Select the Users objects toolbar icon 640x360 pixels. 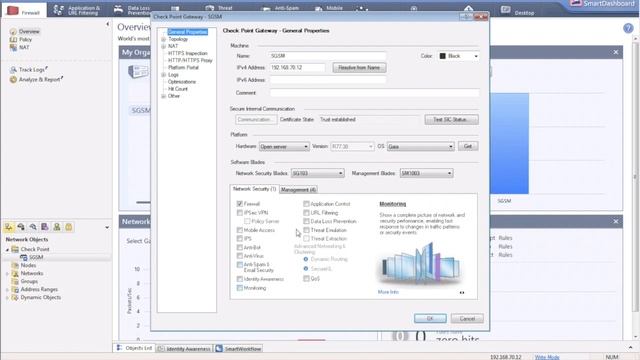click(x=57, y=227)
